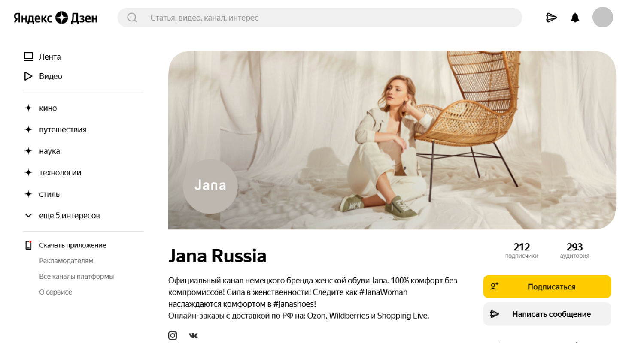
Task: Open Скачать приложение from the sidebar
Action: [73, 245]
